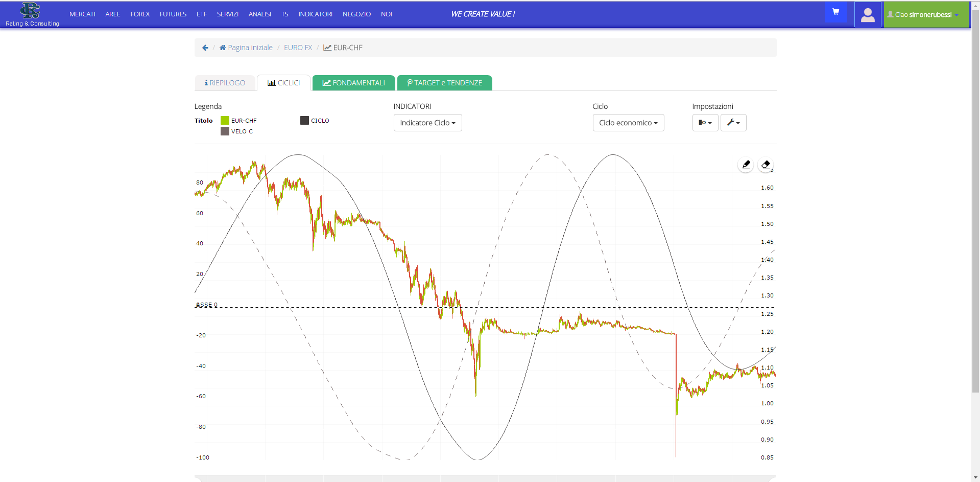Click the user profile avatar icon
Screen dimensions: 980x482
(x=867, y=15)
